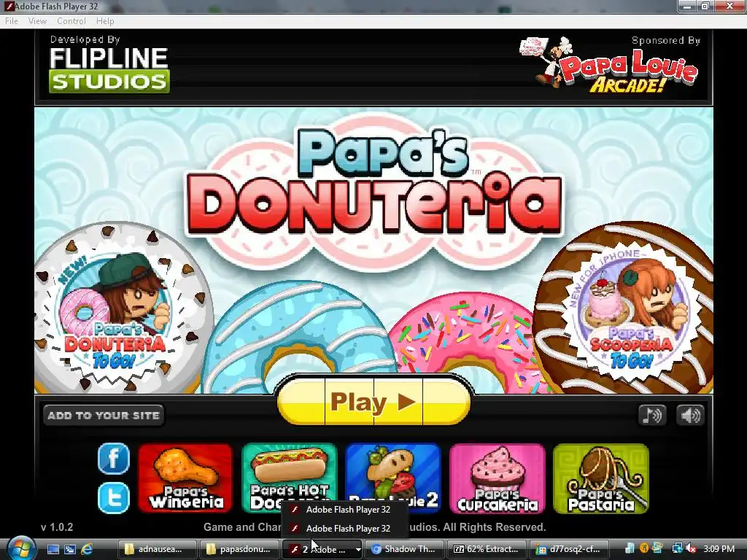Open the Papa Louie 2 game thumbnail
Viewport: 747px width, 560px height.
pos(393,478)
